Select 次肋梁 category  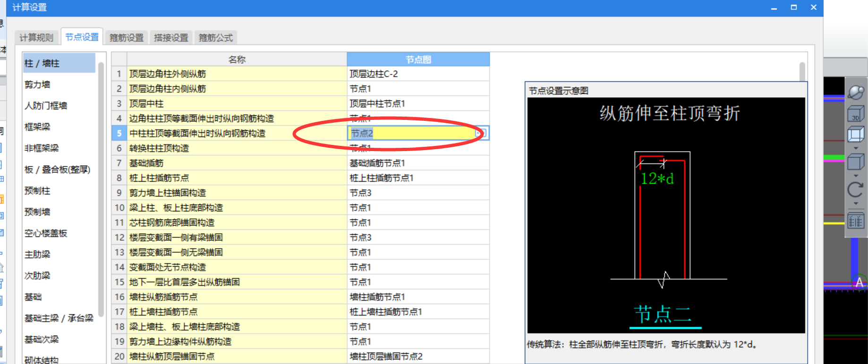[x=59, y=276]
